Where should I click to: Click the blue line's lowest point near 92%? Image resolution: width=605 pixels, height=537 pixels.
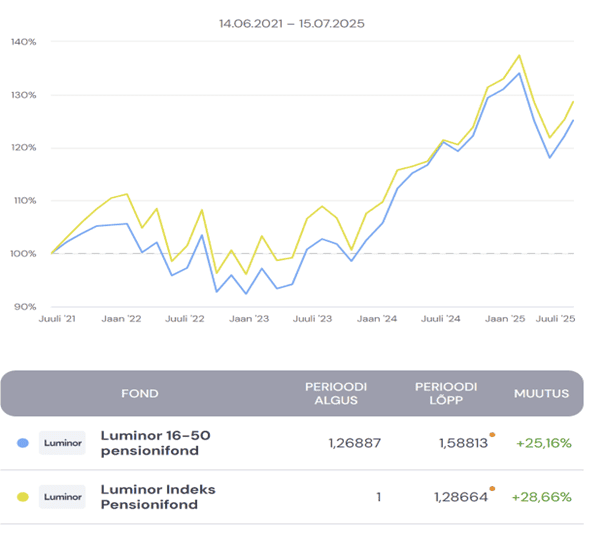(x=246, y=294)
